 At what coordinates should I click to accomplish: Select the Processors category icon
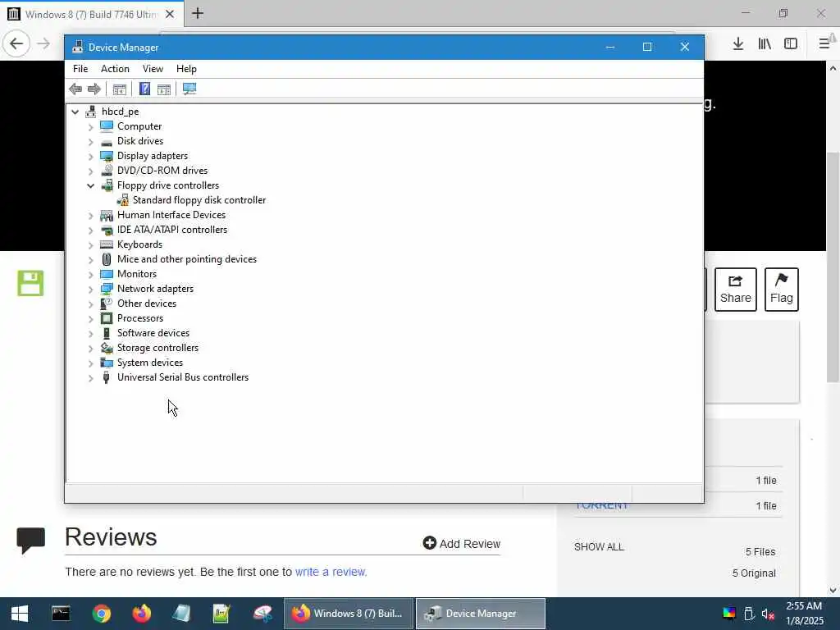coord(107,319)
